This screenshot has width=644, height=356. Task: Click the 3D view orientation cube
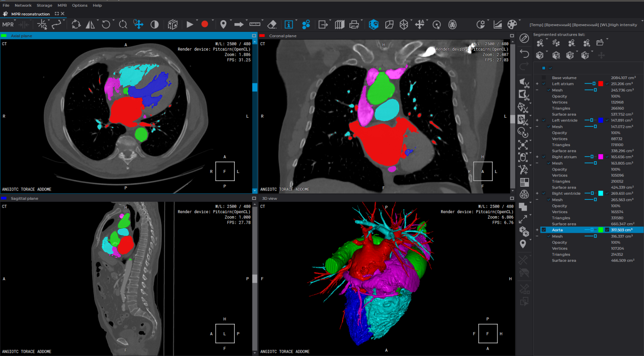tap(488, 333)
